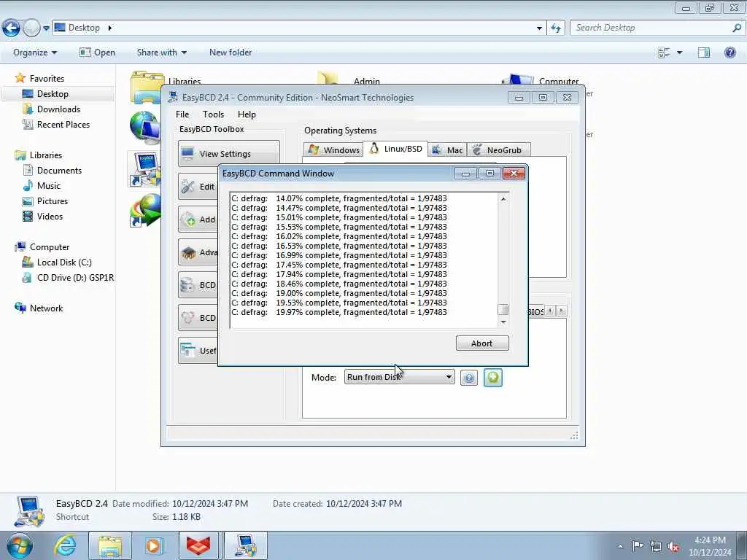
Task: Toggle the preview pane icon
Action: (x=704, y=52)
